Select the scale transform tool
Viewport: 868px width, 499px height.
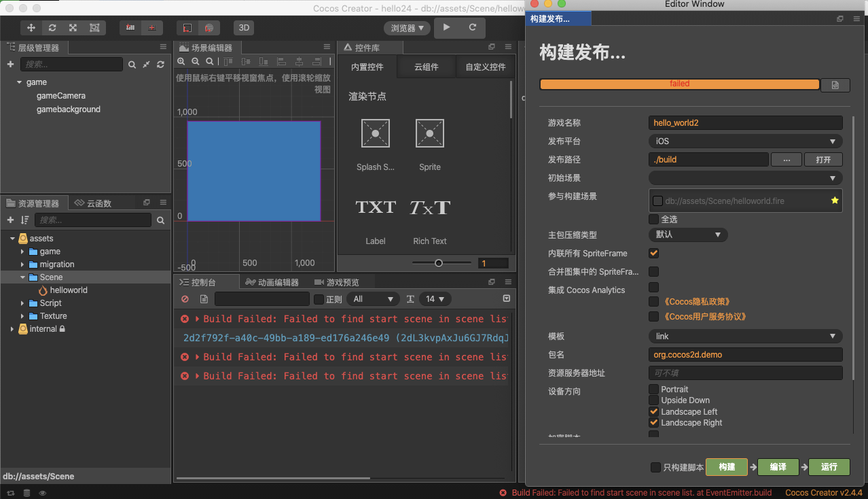(x=73, y=28)
